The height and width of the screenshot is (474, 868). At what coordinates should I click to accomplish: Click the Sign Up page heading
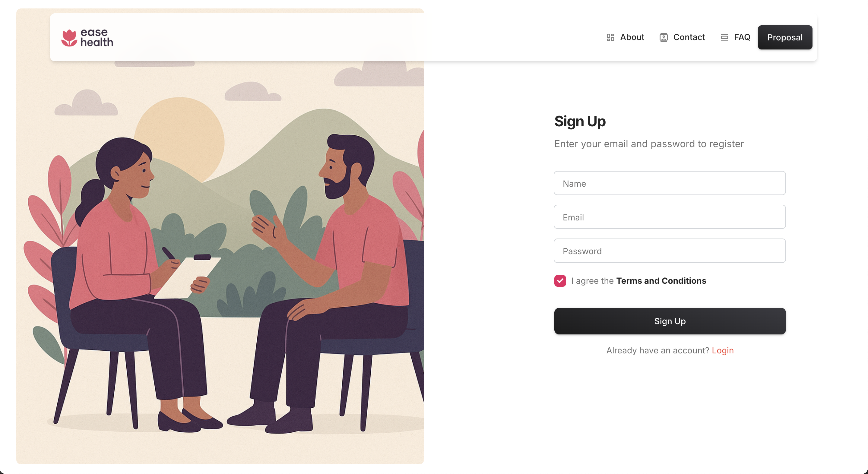(x=580, y=121)
